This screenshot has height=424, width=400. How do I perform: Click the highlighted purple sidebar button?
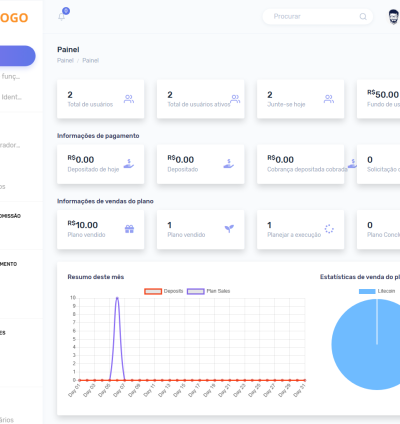tap(17, 56)
